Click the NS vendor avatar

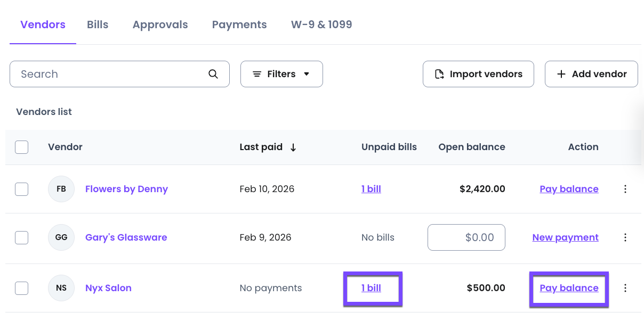point(61,288)
